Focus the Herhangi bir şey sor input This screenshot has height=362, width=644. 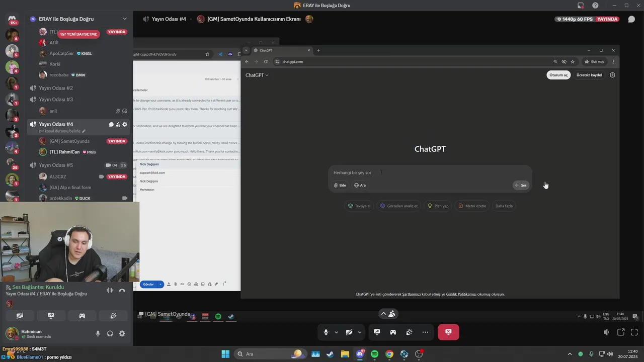point(430,172)
